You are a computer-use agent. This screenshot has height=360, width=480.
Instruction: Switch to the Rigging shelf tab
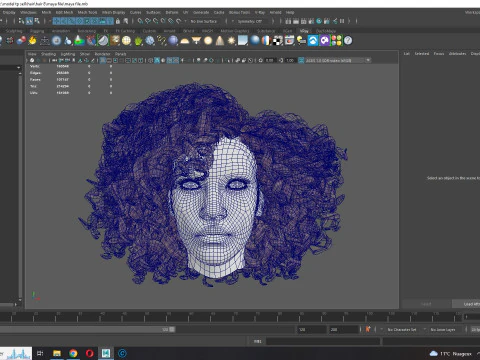pyautogui.click(x=37, y=31)
